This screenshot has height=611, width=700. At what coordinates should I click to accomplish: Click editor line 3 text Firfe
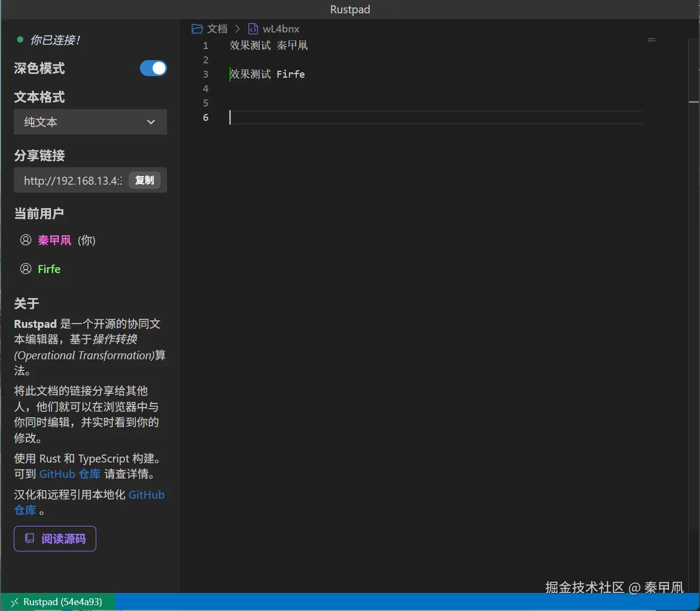[290, 74]
